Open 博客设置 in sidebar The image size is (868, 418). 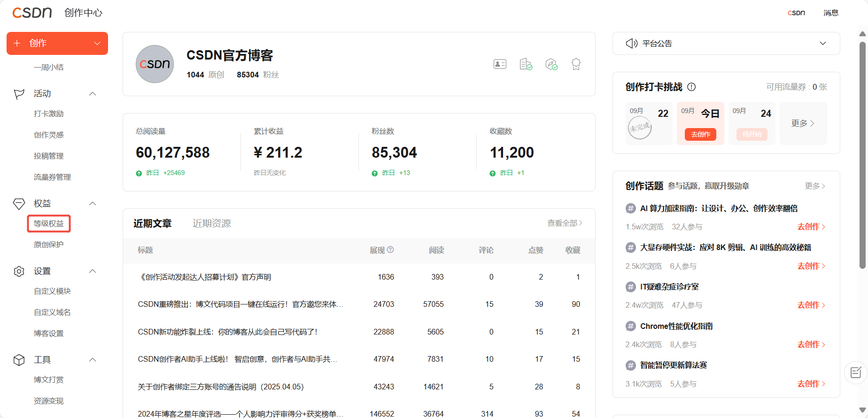(x=49, y=333)
